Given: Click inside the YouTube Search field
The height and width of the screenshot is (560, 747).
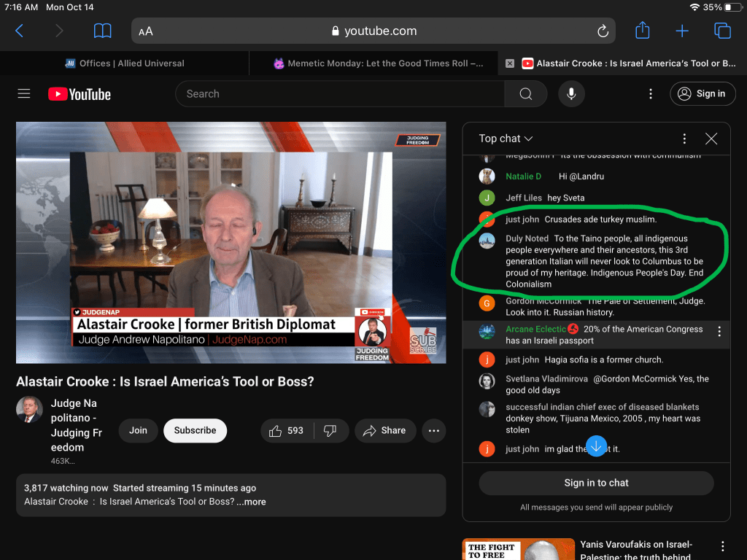Looking at the screenshot, I should coord(339,94).
